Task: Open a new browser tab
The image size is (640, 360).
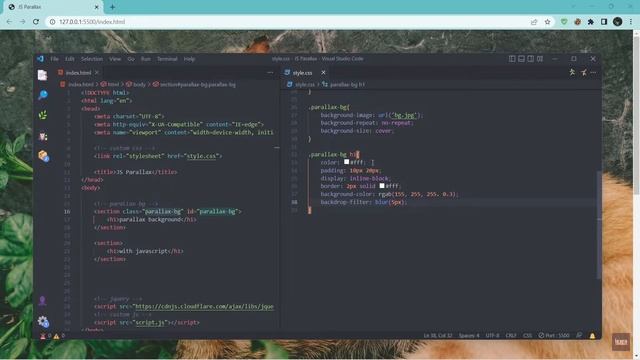Action: coord(112,7)
